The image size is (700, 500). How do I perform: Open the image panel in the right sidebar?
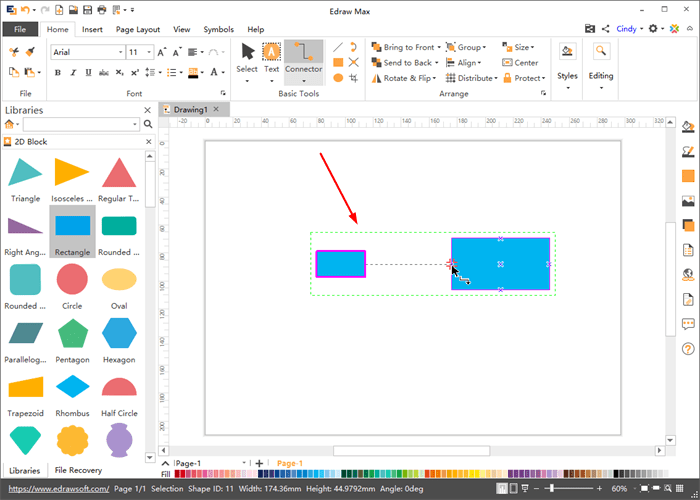(x=688, y=201)
